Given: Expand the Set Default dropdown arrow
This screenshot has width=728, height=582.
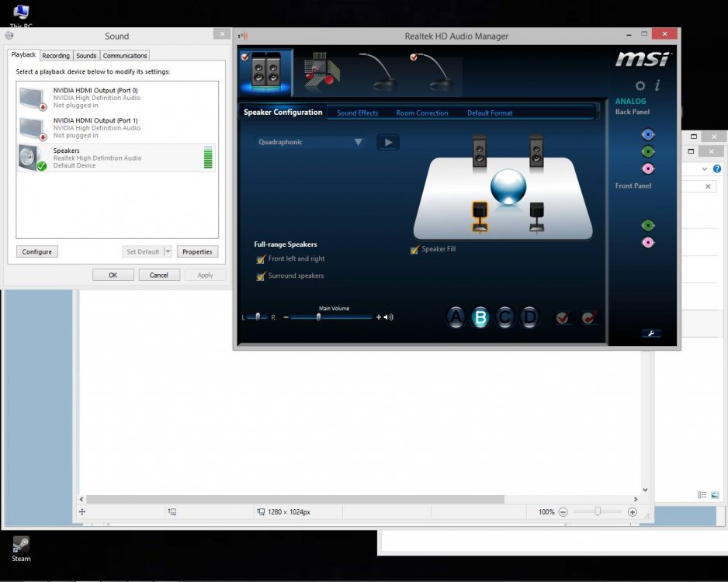Looking at the screenshot, I should click(x=168, y=251).
